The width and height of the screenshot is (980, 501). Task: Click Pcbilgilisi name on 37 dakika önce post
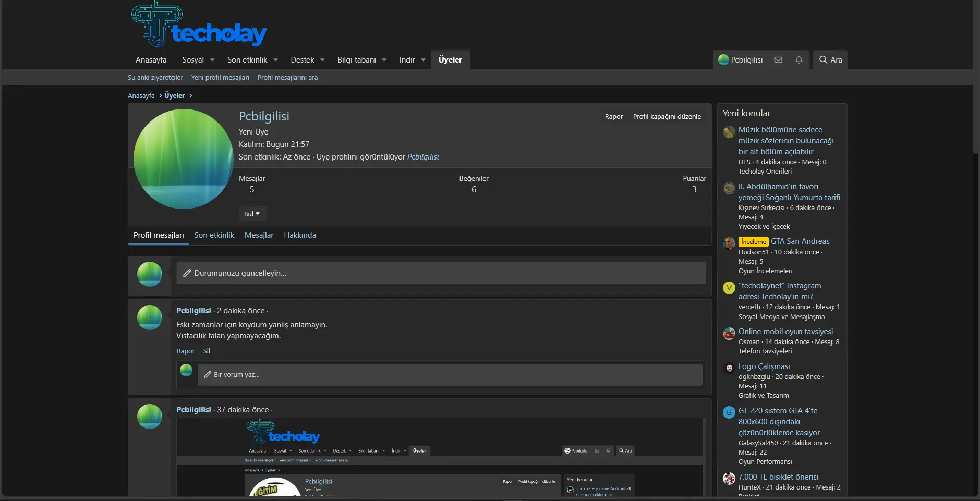(193, 410)
